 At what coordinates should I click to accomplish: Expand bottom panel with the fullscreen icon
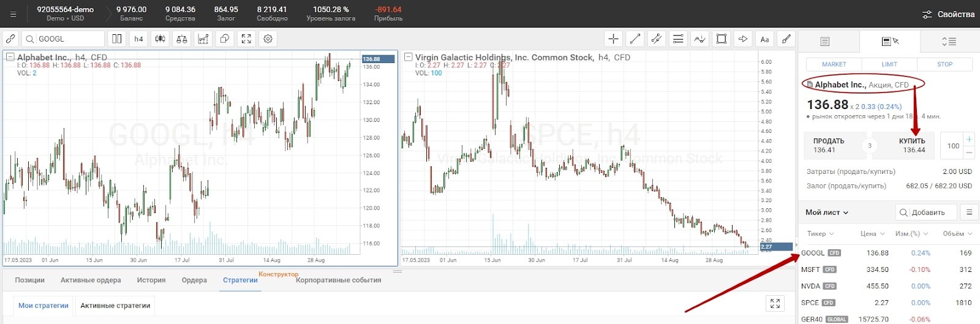point(775,303)
